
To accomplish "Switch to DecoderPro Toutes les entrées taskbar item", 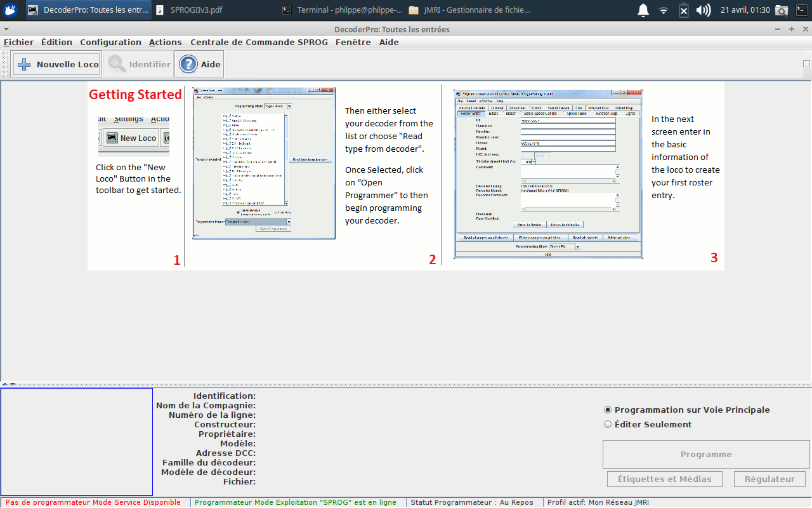I will point(88,10).
